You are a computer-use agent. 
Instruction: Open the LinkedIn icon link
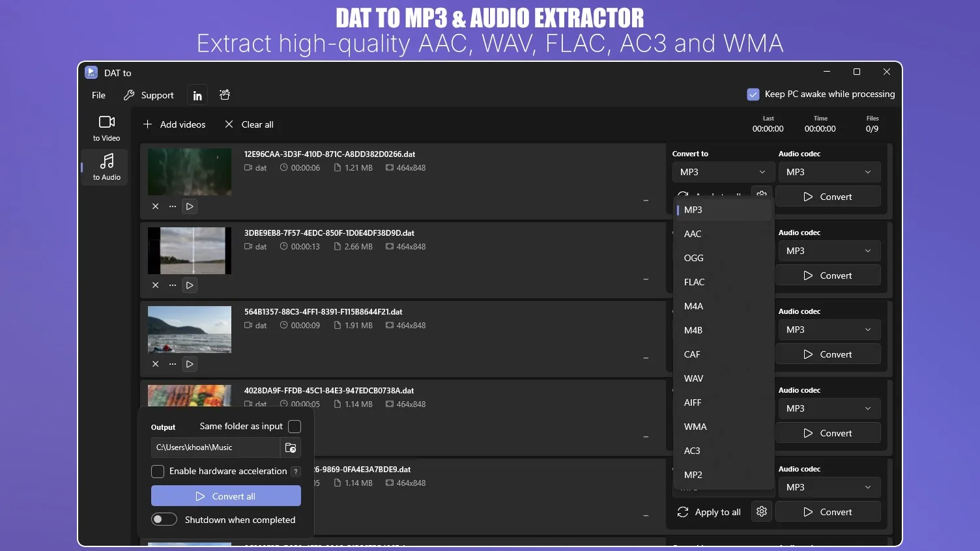197,95
